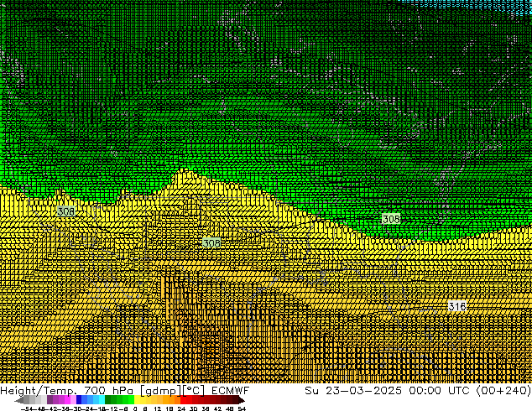This screenshot has height=411, width=532.
Task: Click the gray left arrow legend end
Action: pos(19,400)
